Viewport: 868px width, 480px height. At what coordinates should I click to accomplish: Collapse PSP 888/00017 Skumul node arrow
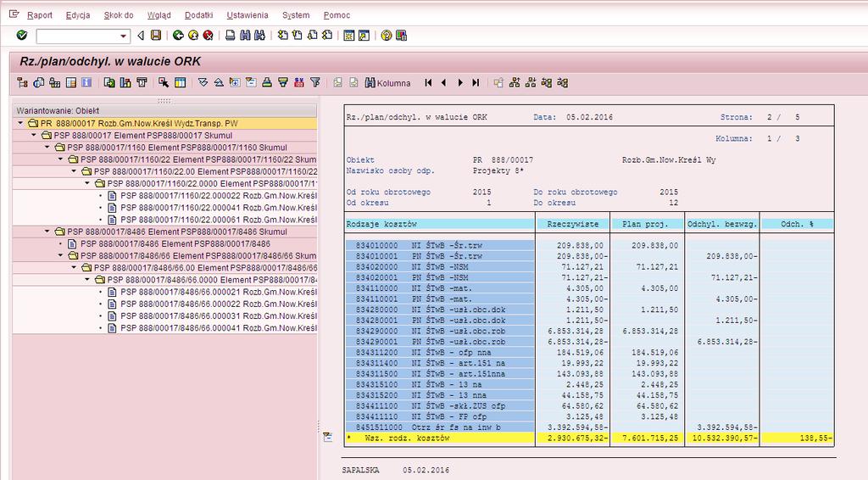[34, 135]
